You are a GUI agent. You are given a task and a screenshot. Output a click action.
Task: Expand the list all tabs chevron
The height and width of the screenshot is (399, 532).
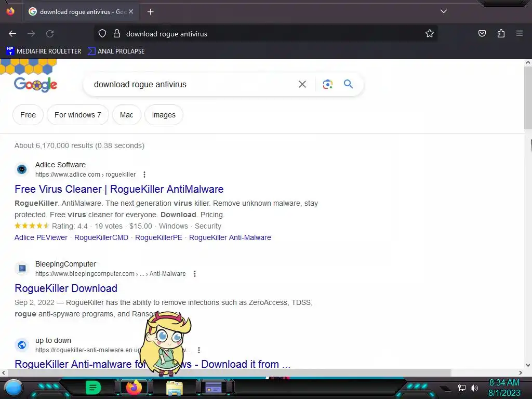(x=444, y=11)
